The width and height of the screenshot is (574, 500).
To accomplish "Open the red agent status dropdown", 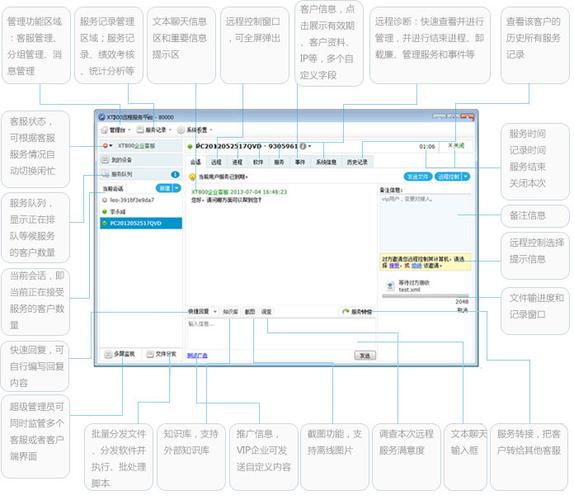I will 107,146.
